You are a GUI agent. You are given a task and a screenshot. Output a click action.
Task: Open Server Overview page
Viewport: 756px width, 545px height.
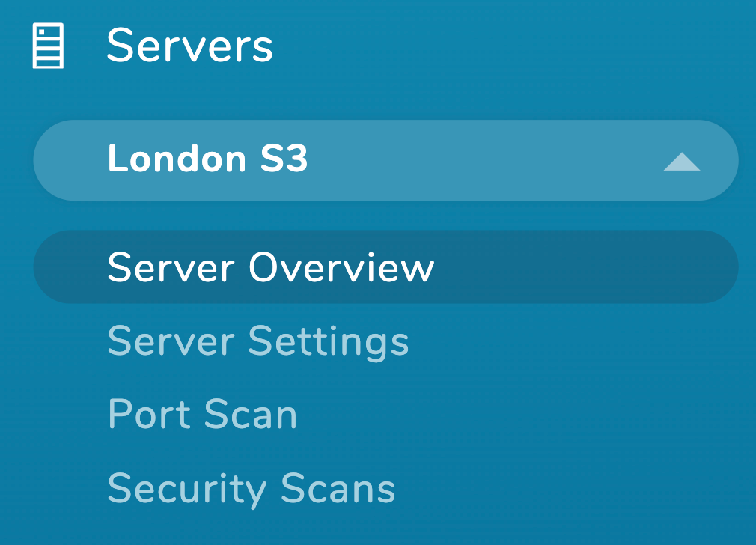(271, 267)
